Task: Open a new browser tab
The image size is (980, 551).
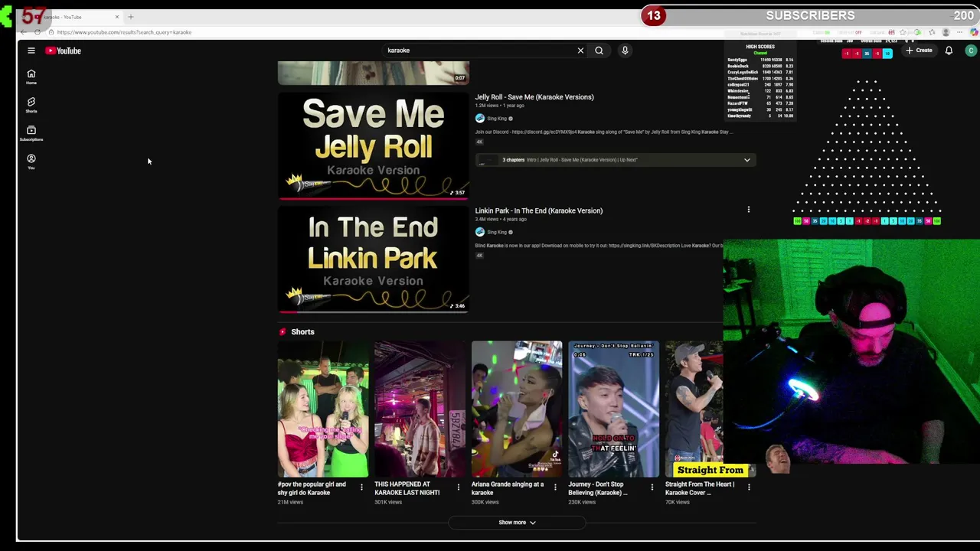Action: point(131,17)
